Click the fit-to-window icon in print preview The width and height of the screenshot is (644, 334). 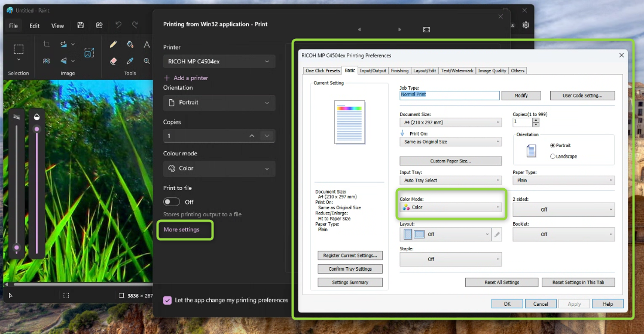click(x=427, y=29)
